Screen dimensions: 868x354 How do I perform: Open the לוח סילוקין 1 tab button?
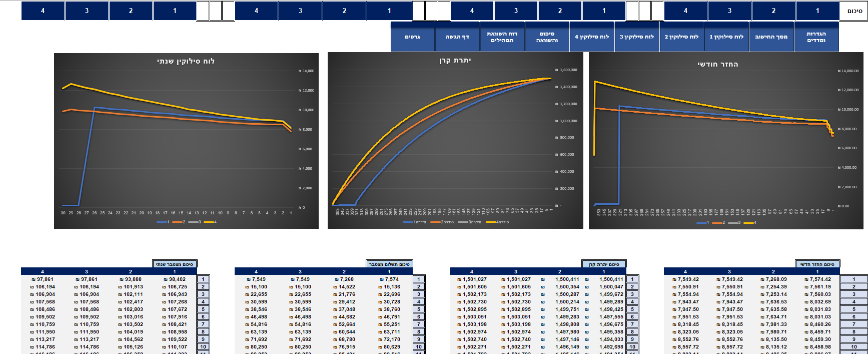(726, 37)
